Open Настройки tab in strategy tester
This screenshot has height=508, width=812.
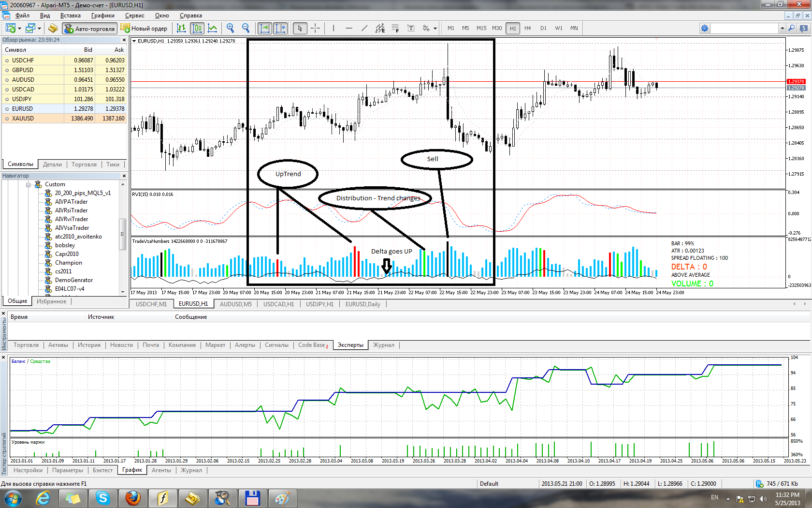[28, 470]
